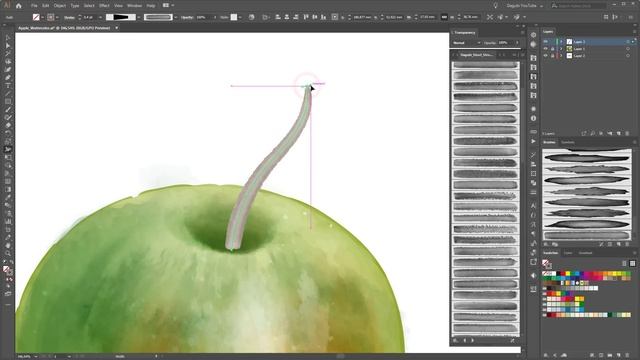Screen dimensions: 640x360
Task: Open blending mode Normal dropdown
Action: 466,42
